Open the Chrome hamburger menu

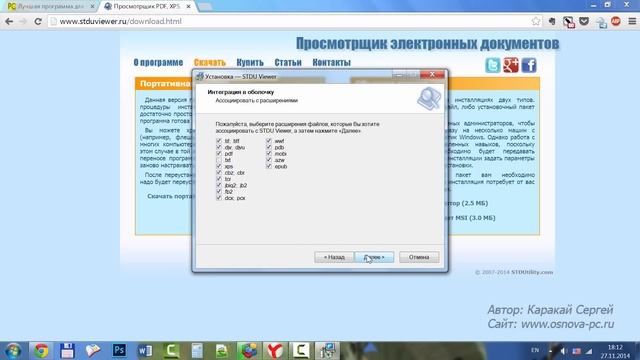coord(632,21)
